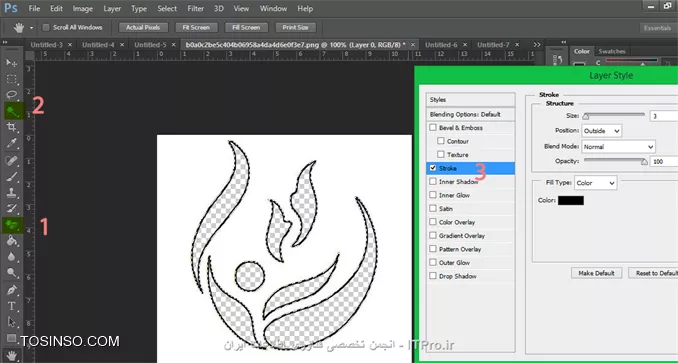Close the Untitled-5 document tab
The image size is (678, 363).
coord(173,45)
